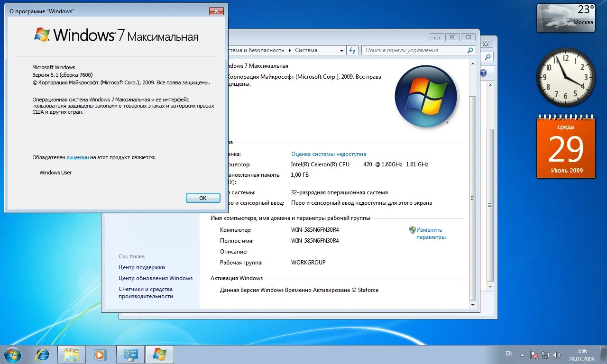Open the taskbar clock showing 3:56

pyautogui.click(x=582, y=355)
